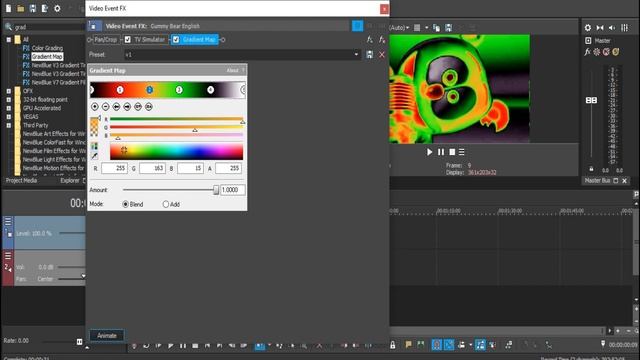
Task: Open Master bus settings gear
Action: click(x=588, y=28)
